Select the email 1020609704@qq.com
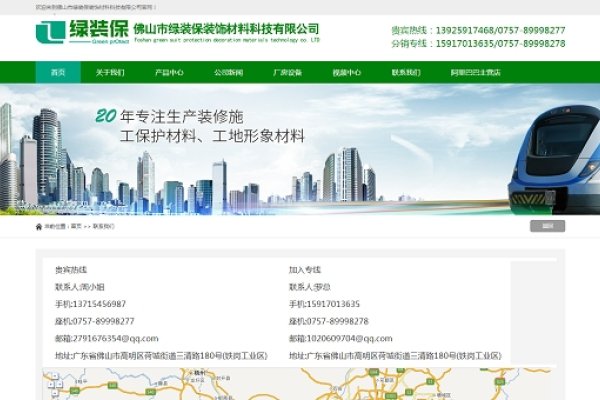Screen dimensions: 600x400 pyautogui.click(x=349, y=338)
